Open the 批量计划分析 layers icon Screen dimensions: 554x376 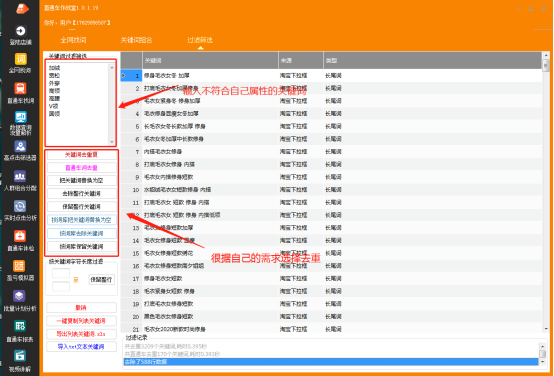[19, 296]
